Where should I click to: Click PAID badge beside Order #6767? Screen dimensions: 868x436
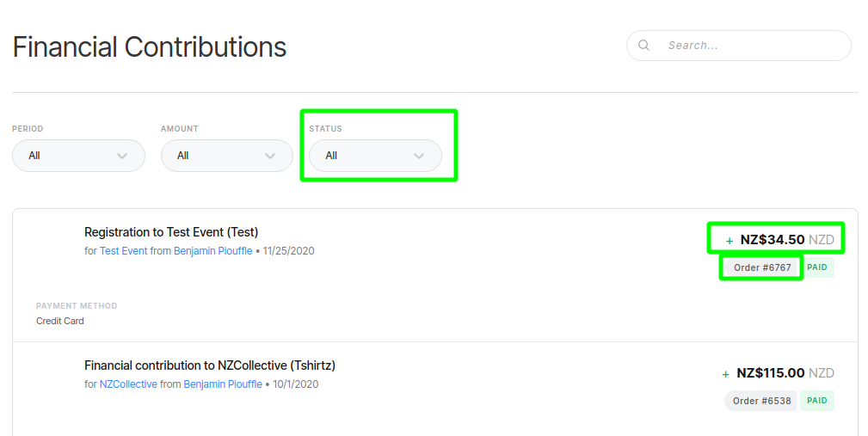pos(817,267)
